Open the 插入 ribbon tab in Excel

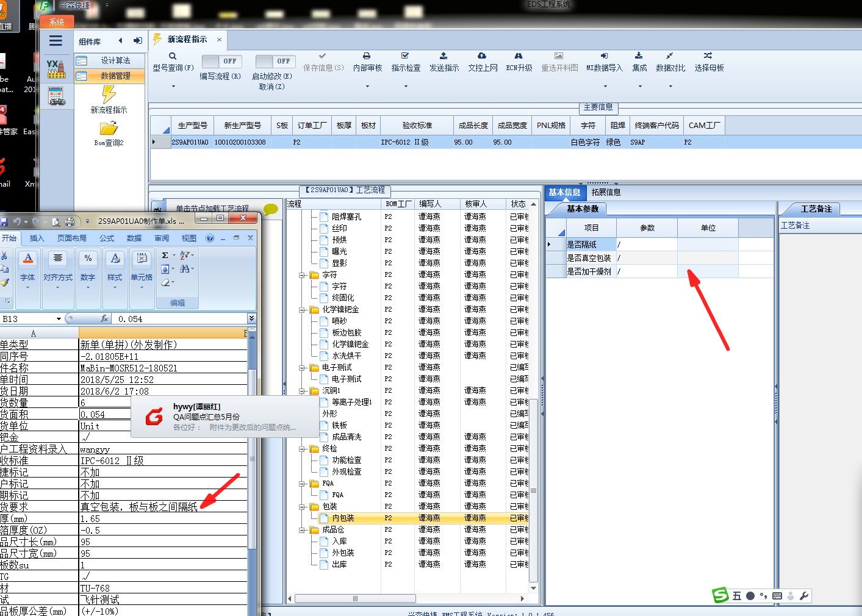click(x=37, y=238)
